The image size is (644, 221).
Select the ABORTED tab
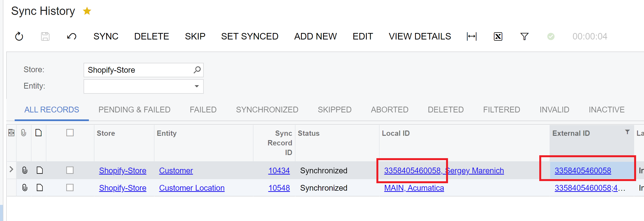390,110
